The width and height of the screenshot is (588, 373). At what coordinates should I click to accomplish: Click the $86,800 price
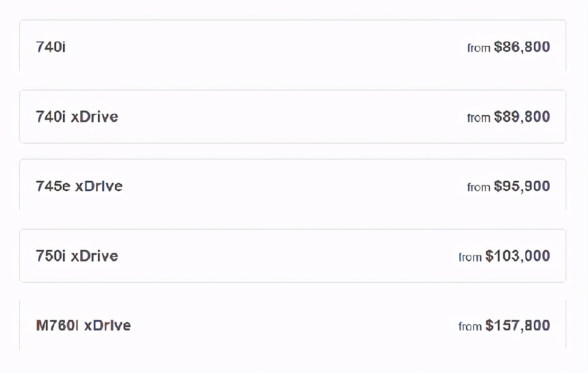pyautogui.click(x=522, y=47)
